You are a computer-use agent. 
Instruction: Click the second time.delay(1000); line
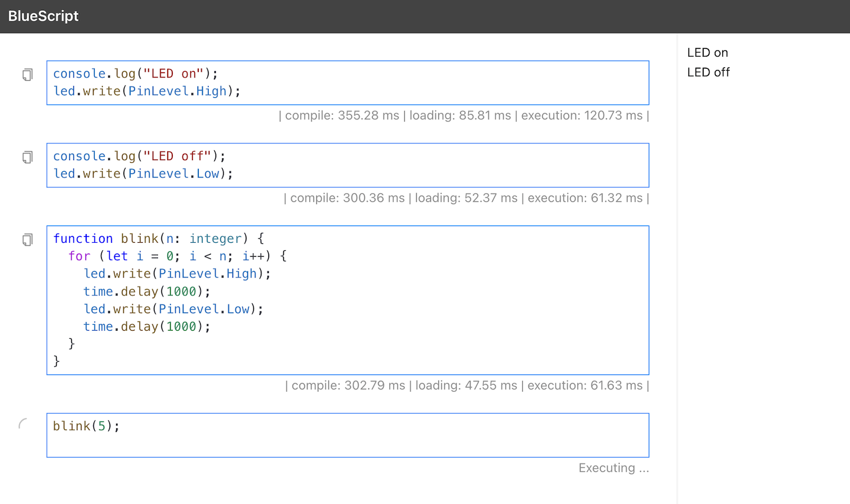pos(147,327)
